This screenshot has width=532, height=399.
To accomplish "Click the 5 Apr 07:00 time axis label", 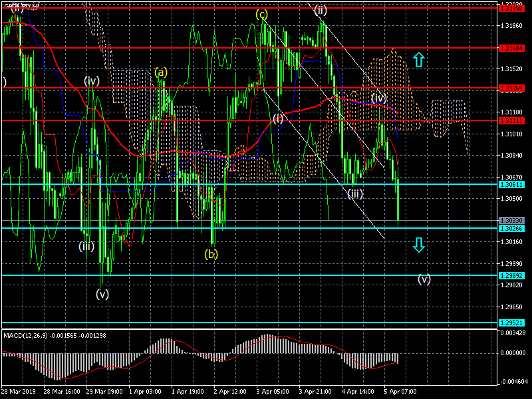I will (x=401, y=392).
